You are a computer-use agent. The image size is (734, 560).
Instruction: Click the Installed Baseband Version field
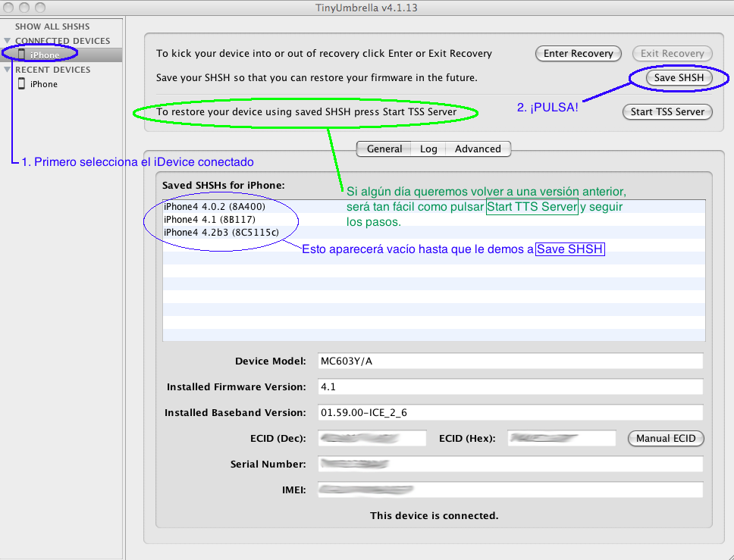point(510,412)
